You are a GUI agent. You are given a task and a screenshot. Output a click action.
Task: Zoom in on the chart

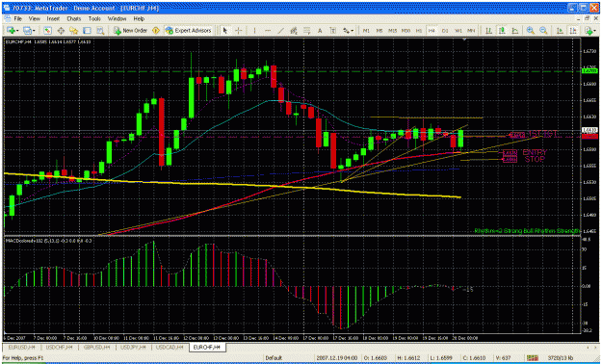tap(531, 31)
